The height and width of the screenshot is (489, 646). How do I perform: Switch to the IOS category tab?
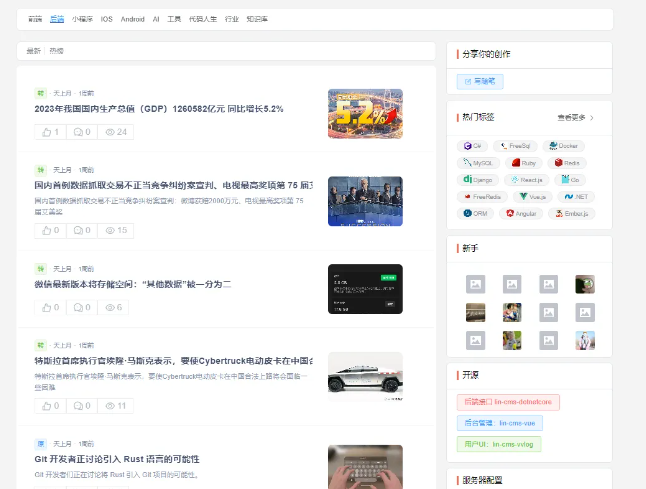(x=107, y=19)
